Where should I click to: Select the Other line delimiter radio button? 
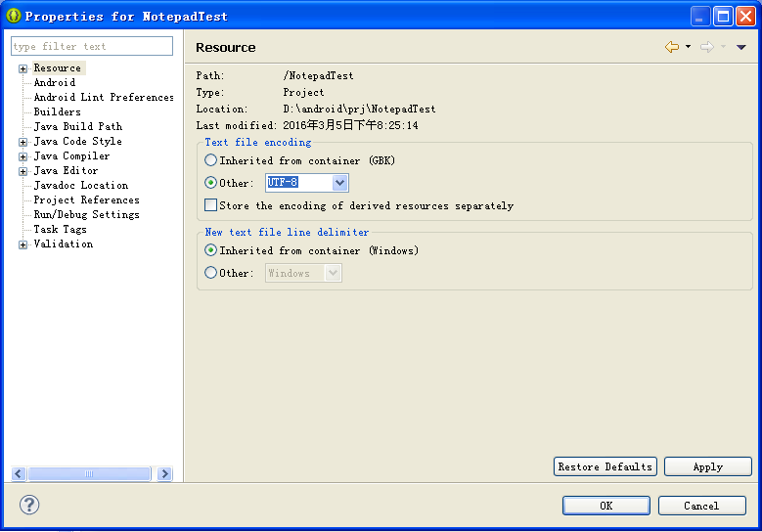click(210, 273)
